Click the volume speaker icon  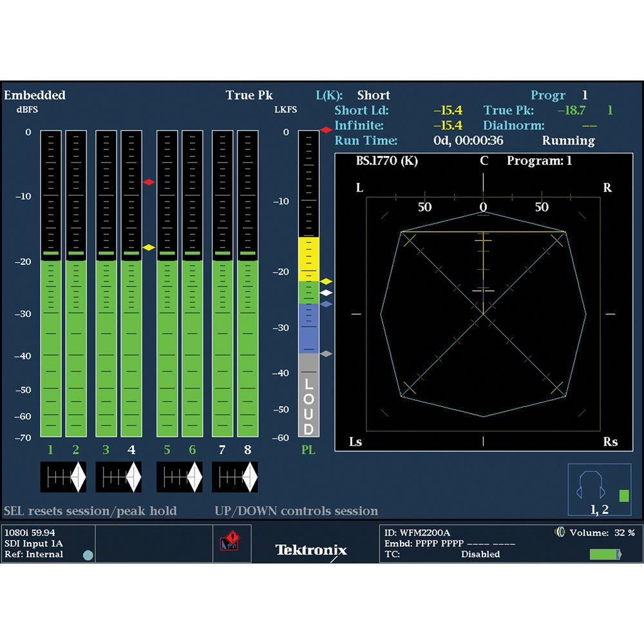(560, 530)
